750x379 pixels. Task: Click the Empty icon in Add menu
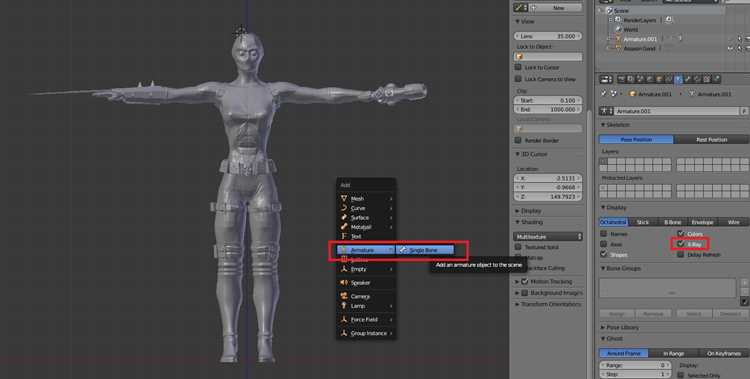pos(344,269)
